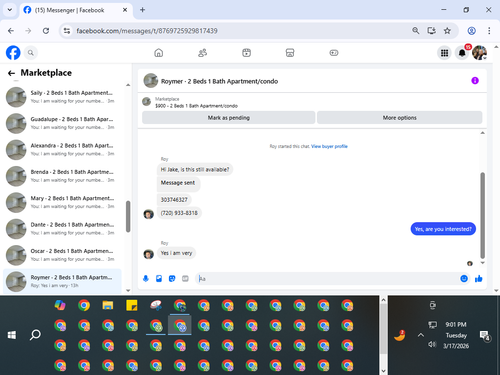Open the account profile picture menu
The width and height of the screenshot is (500, 375).
(479, 53)
